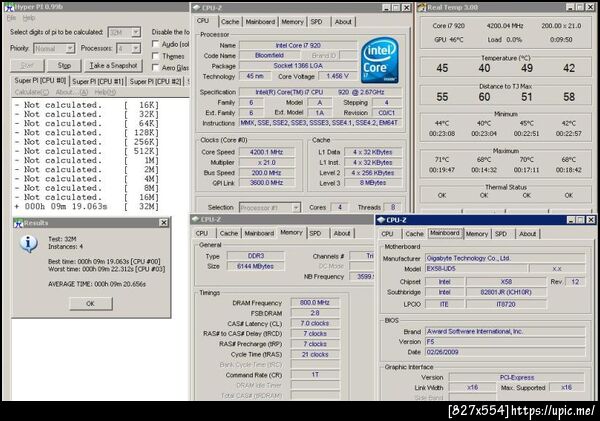Open the Processor Selection dropdown in CPU-Z
The width and height of the screenshot is (600, 421).
coord(296,208)
